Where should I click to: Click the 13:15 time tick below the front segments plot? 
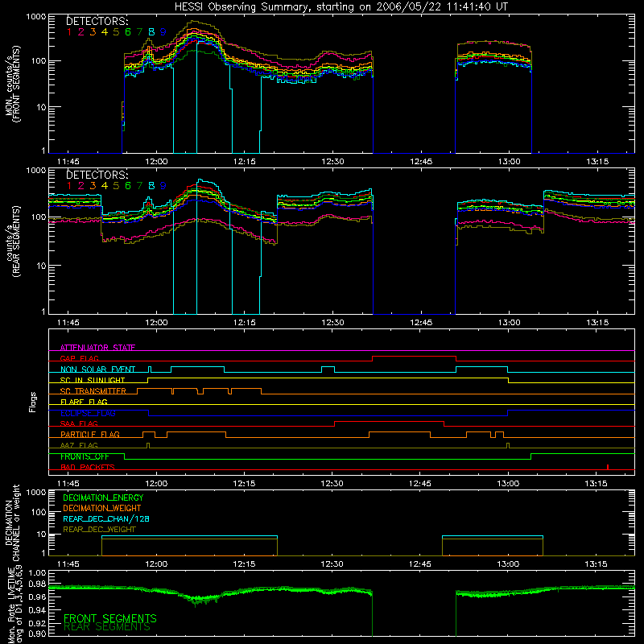(597, 162)
